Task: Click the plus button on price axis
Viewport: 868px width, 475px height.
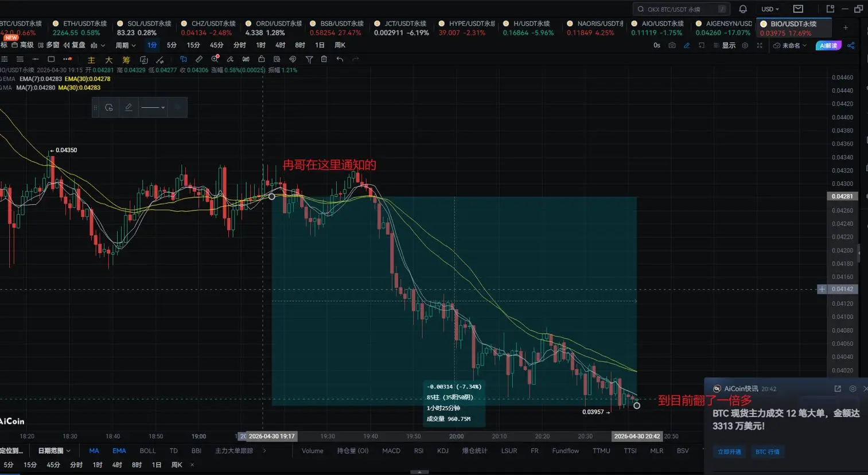Action: click(822, 289)
